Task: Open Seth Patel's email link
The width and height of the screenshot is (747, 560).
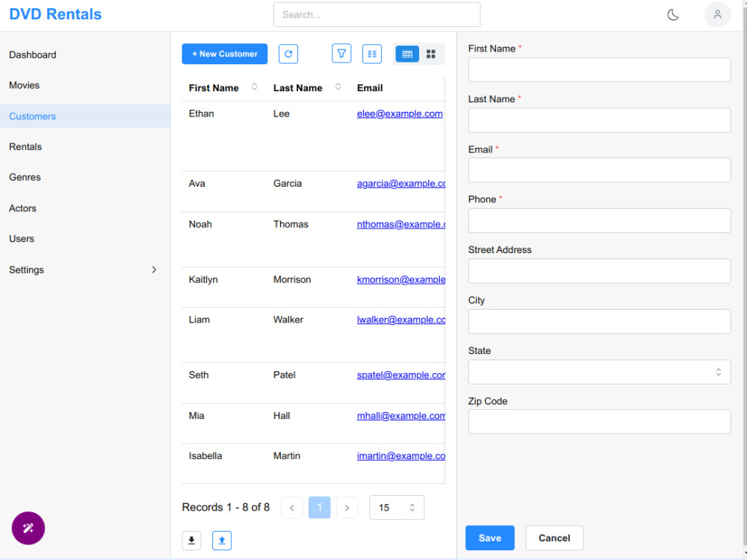Action: tap(401, 375)
